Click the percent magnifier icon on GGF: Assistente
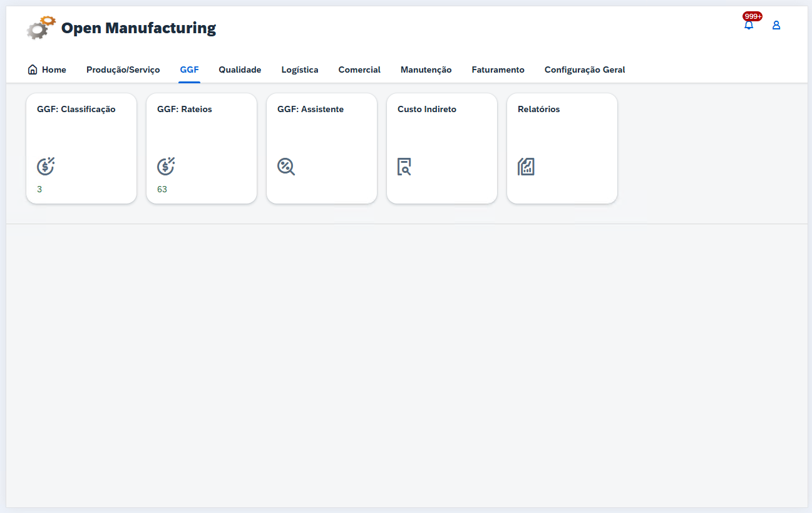Viewport: 812px width, 513px height. [x=286, y=167]
